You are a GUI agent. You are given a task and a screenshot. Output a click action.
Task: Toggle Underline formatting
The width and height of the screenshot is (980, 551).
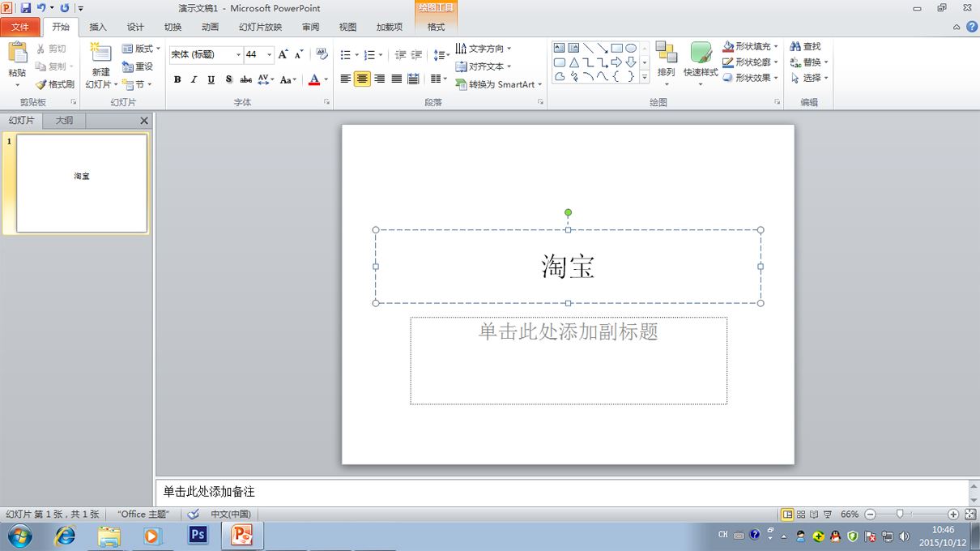(x=211, y=79)
